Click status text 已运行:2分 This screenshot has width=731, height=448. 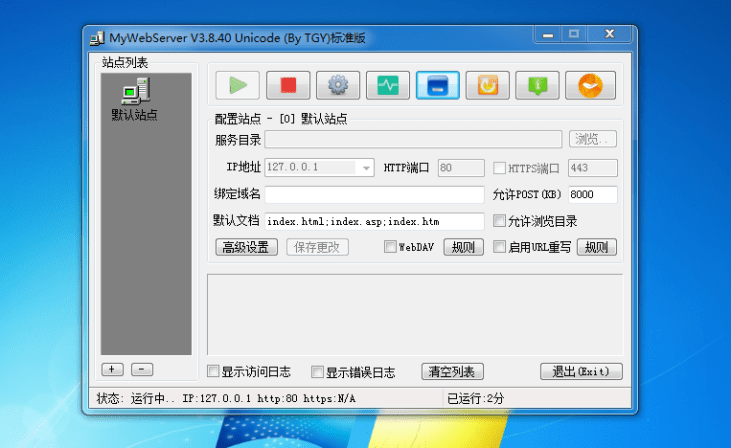click(x=476, y=399)
